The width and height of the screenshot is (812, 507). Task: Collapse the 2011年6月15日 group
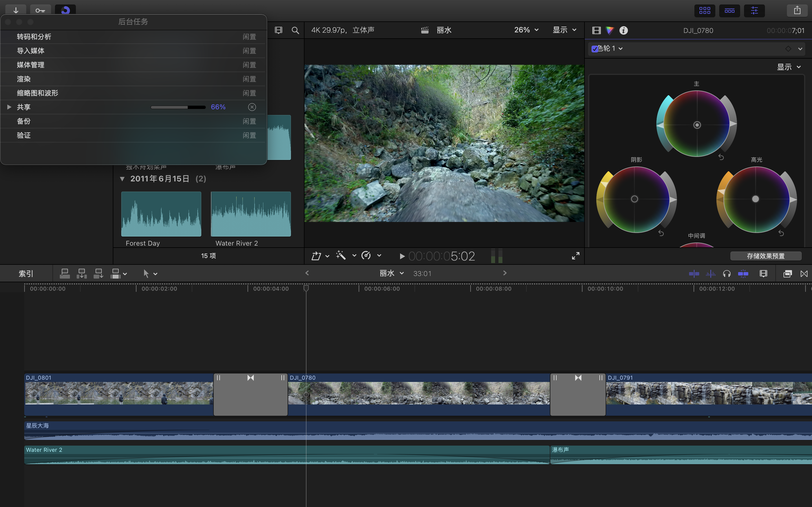[122, 179]
